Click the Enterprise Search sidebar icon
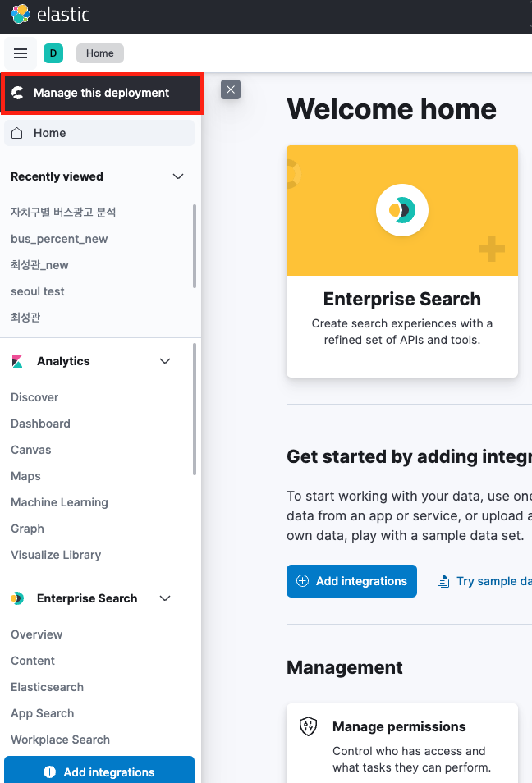 point(17,598)
